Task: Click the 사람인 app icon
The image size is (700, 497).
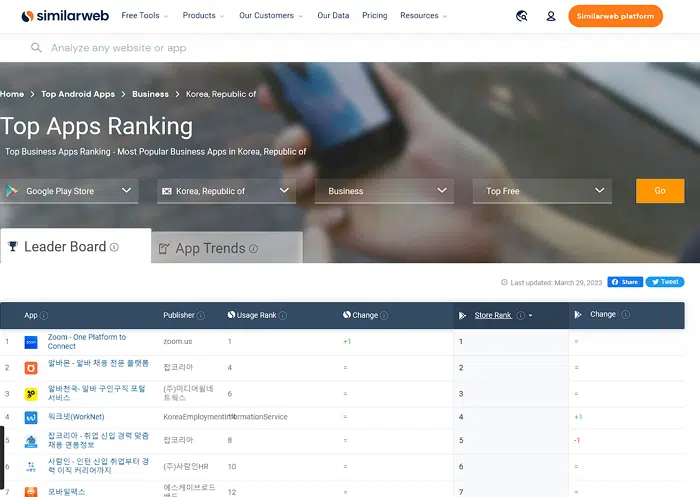Action: (x=31, y=467)
